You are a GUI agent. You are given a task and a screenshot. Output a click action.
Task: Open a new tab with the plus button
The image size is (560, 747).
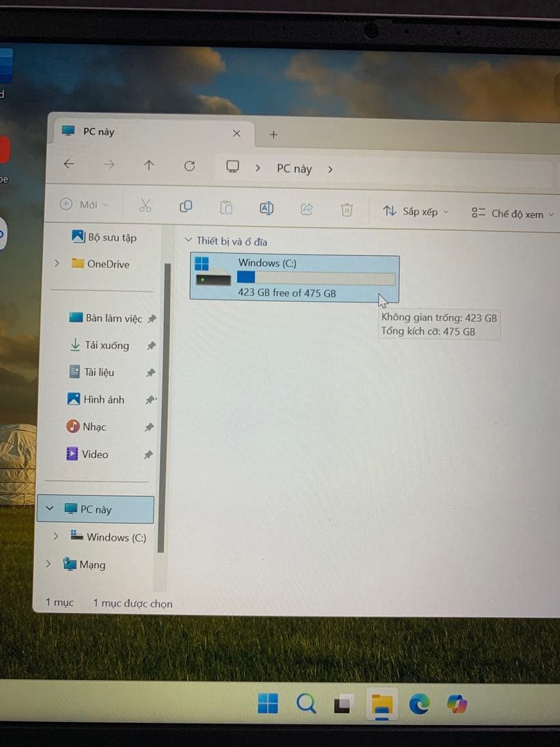coord(273,133)
